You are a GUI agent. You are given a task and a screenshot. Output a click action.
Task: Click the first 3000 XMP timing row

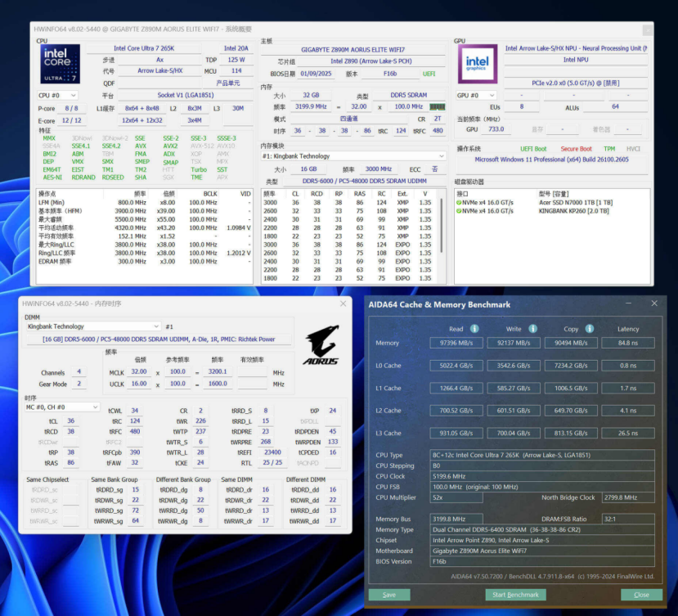(348, 202)
